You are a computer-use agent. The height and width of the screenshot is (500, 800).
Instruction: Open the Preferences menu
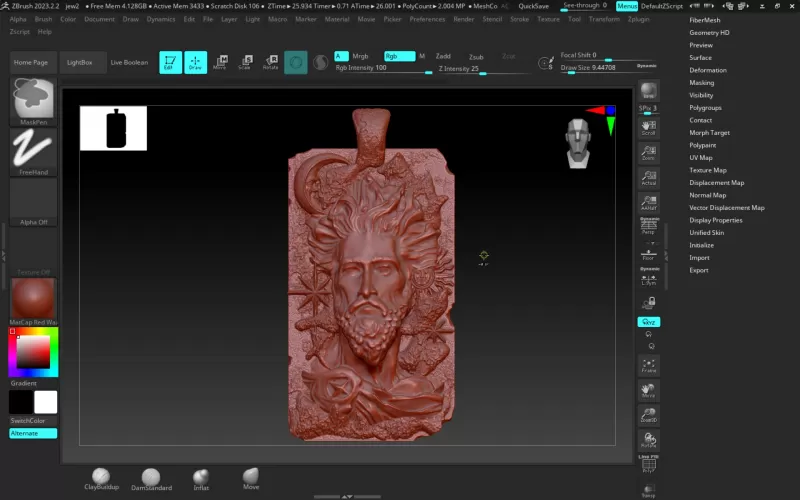(x=427, y=19)
